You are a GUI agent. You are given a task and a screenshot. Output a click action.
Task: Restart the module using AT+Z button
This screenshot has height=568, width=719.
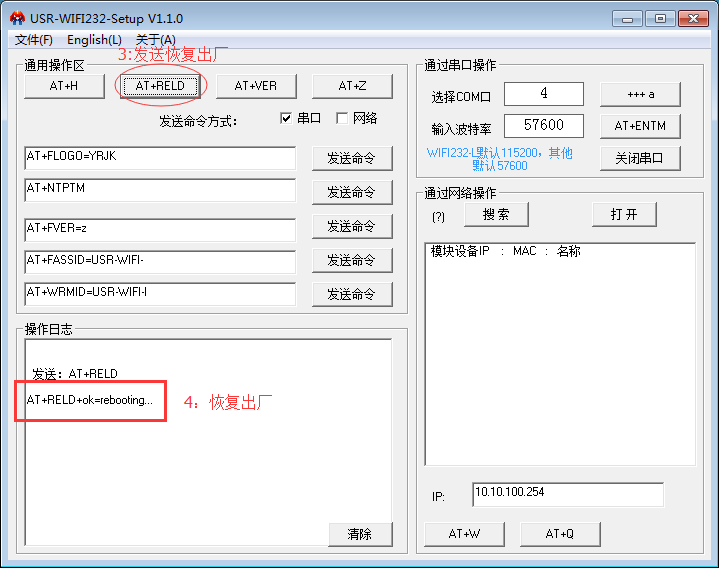[x=352, y=86]
